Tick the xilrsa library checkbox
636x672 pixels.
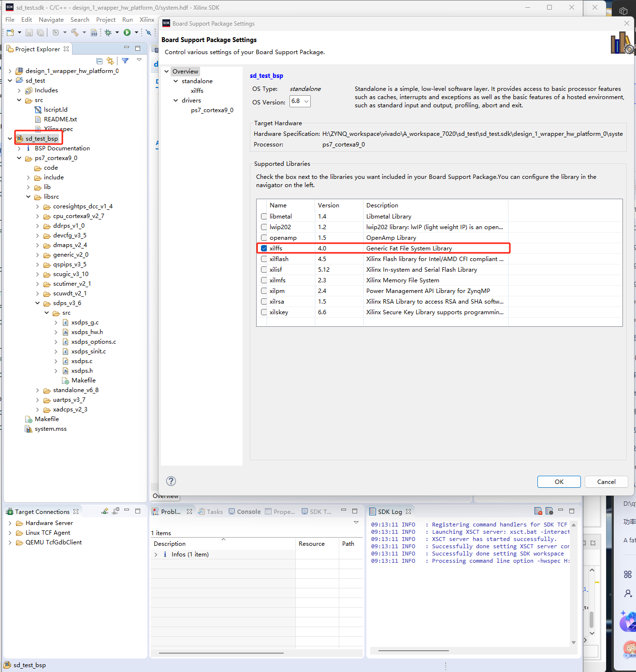(x=264, y=302)
